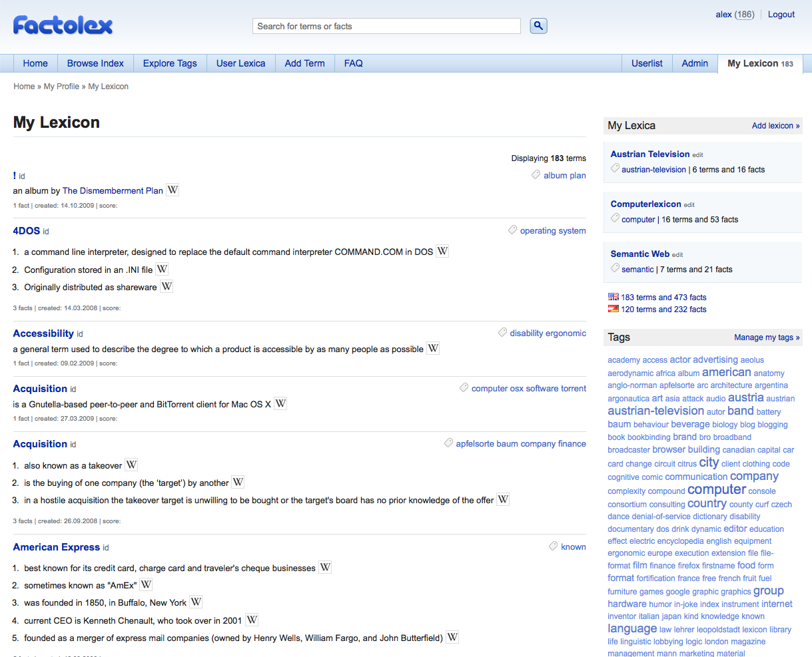Click Wikipedia icon after .INI file fact

162,269
